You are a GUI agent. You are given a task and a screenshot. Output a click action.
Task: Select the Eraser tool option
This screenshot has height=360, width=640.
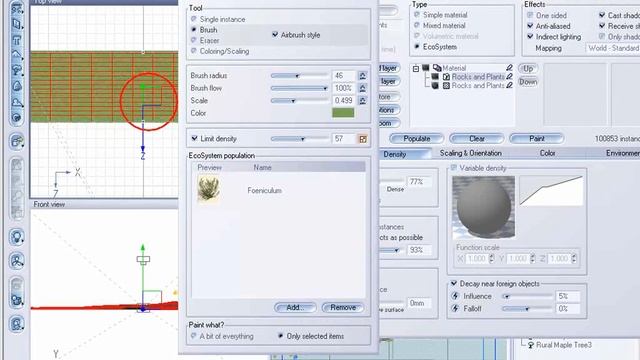pyautogui.click(x=194, y=40)
